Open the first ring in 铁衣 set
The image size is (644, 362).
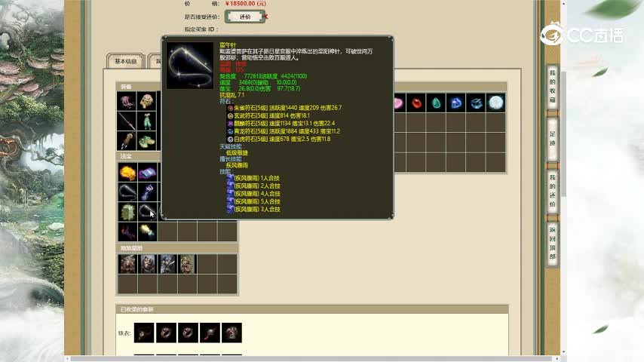pyautogui.click(x=166, y=333)
